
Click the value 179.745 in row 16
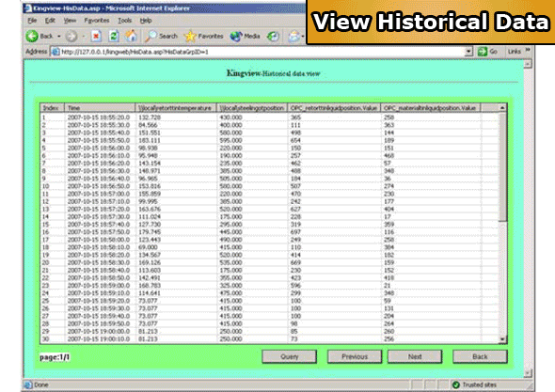[x=150, y=232]
